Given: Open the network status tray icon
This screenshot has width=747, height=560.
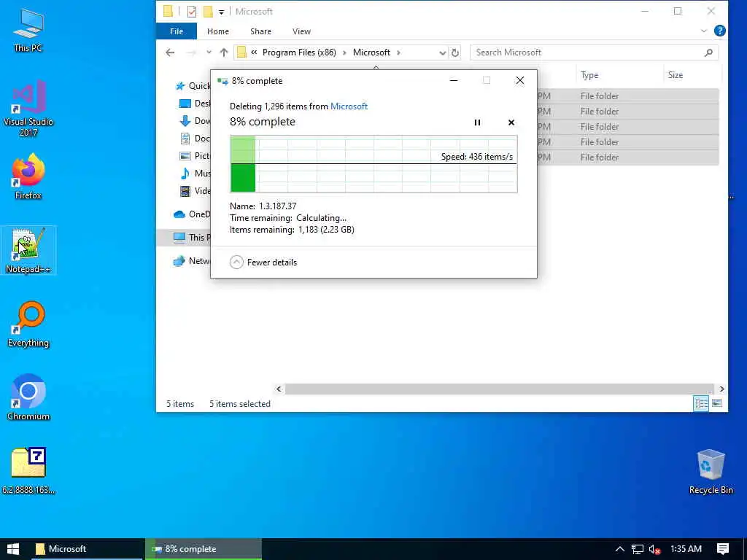Looking at the screenshot, I should point(637,549).
